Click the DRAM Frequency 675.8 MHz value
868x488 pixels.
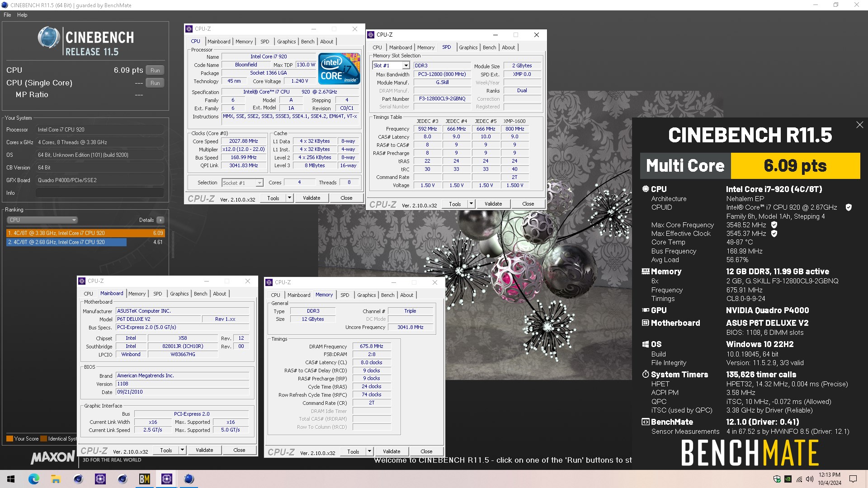point(372,346)
